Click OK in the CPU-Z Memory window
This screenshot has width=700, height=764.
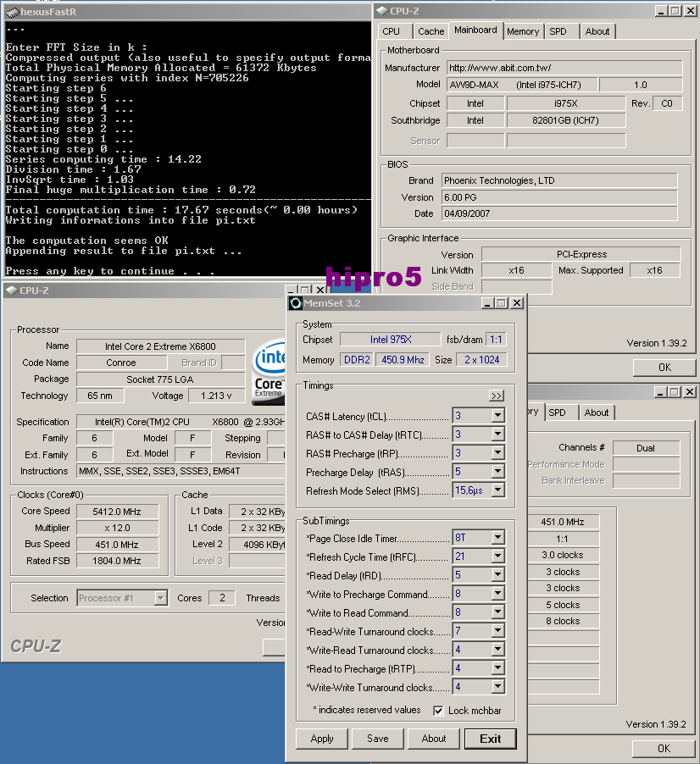point(664,749)
